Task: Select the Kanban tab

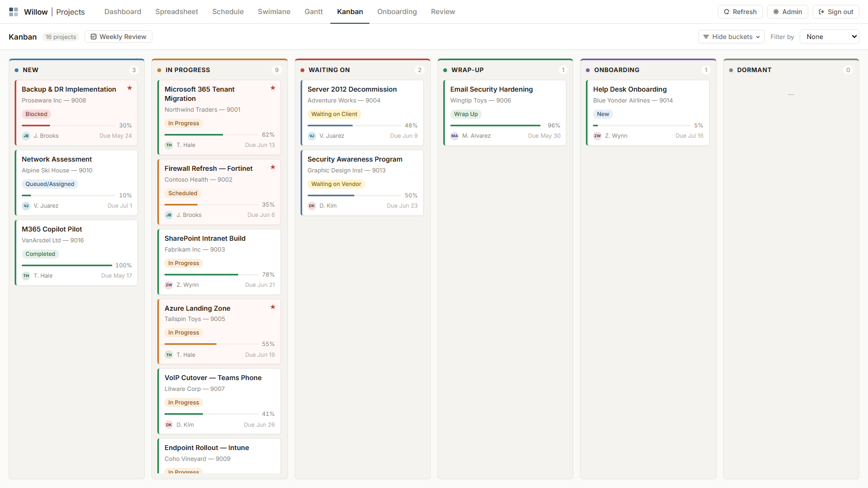Action: coord(350,12)
